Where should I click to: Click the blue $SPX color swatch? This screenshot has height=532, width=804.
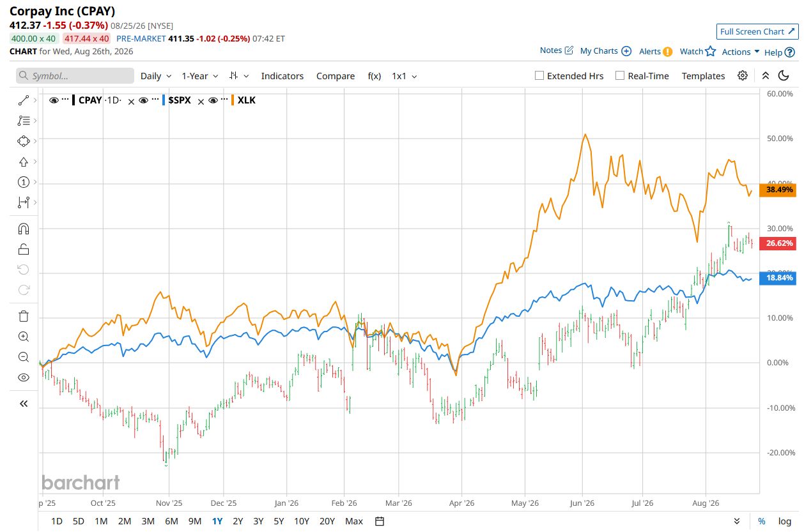[164, 100]
